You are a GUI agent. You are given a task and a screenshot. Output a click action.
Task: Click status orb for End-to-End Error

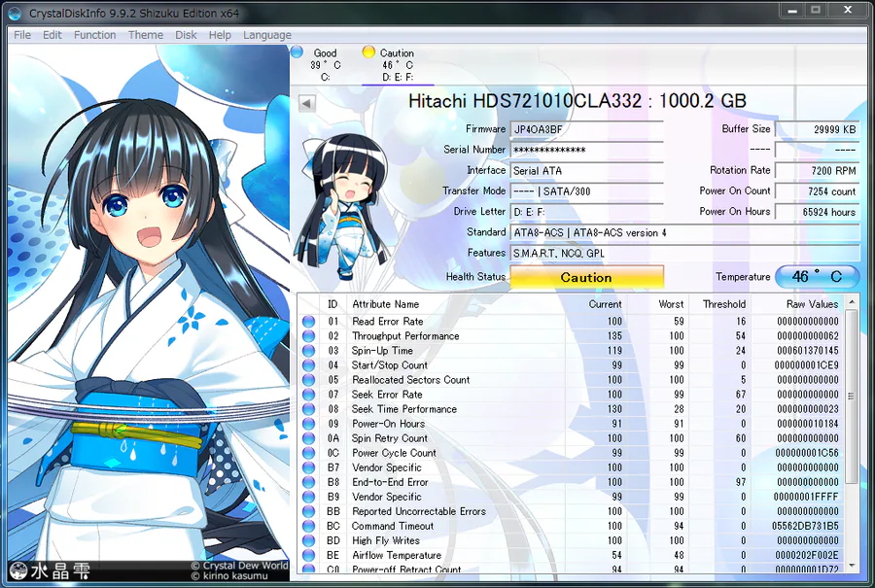[x=308, y=482]
